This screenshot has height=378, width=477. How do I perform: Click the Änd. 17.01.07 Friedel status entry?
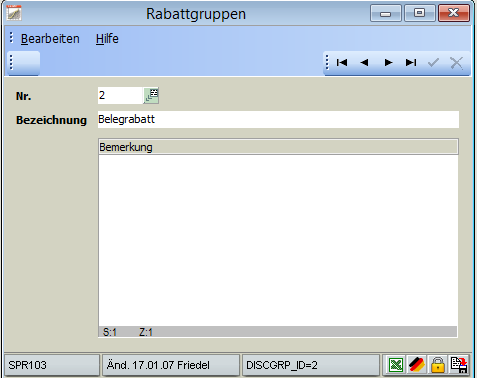(171, 365)
